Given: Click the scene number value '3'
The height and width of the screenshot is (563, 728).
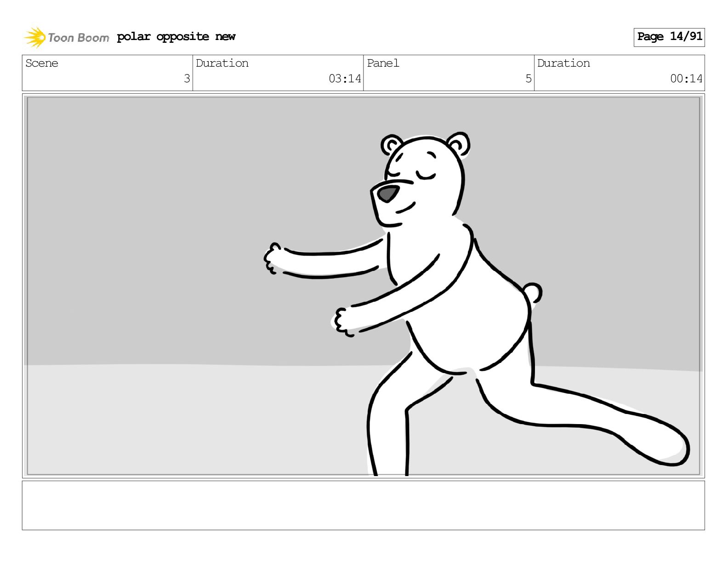Looking at the screenshot, I should pos(187,79).
